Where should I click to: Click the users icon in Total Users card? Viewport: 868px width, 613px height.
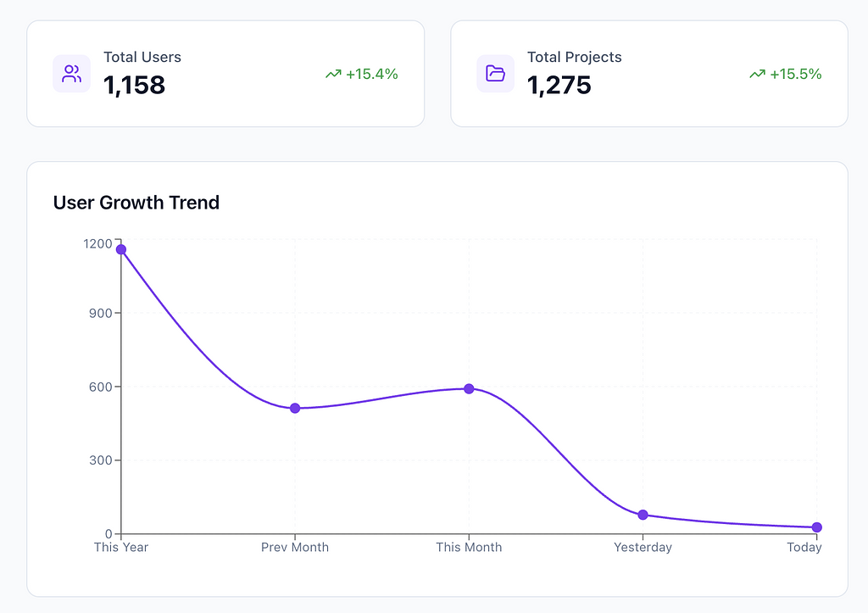72,74
